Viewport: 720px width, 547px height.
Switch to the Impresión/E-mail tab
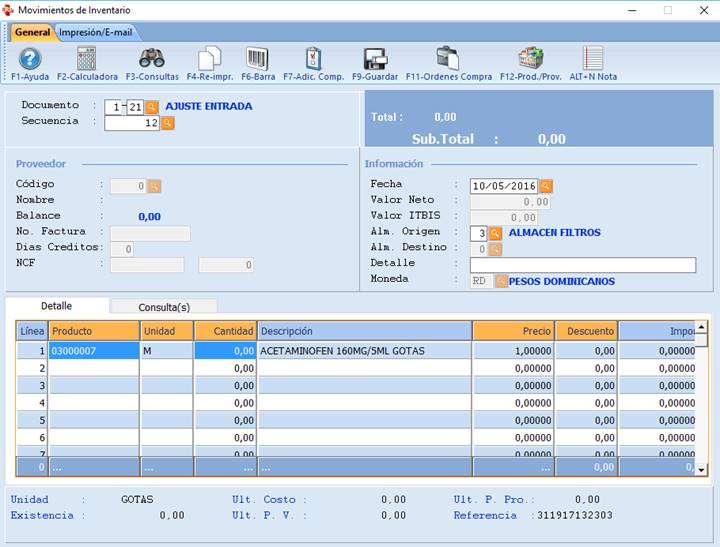tap(95, 32)
